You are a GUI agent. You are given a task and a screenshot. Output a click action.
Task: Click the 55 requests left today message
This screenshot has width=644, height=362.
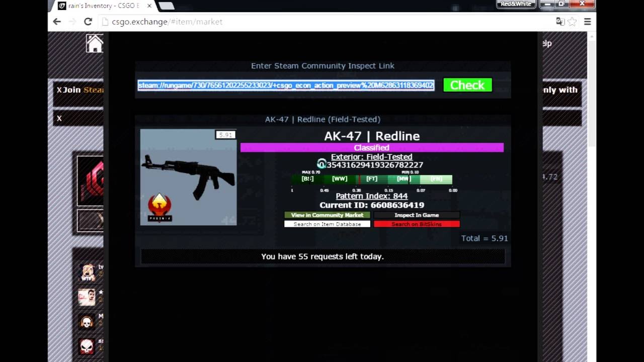pyautogui.click(x=323, y=256)
